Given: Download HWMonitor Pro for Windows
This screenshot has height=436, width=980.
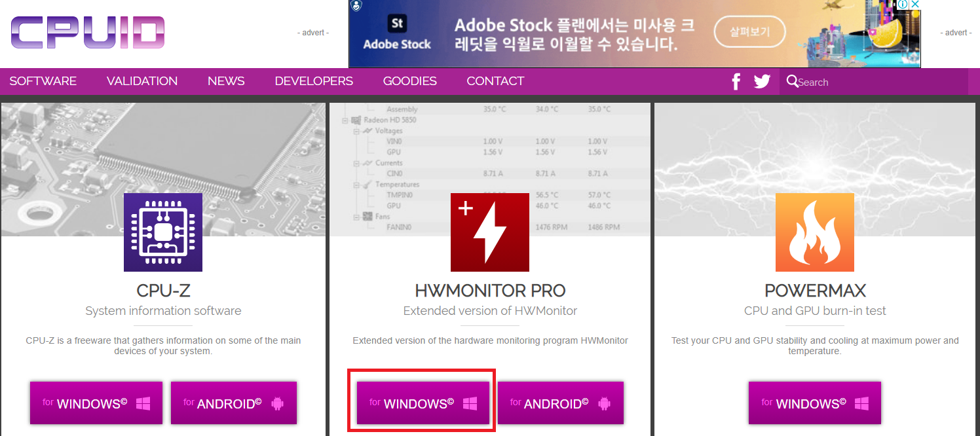Looking at the screenshot, I should click(423, 403).
